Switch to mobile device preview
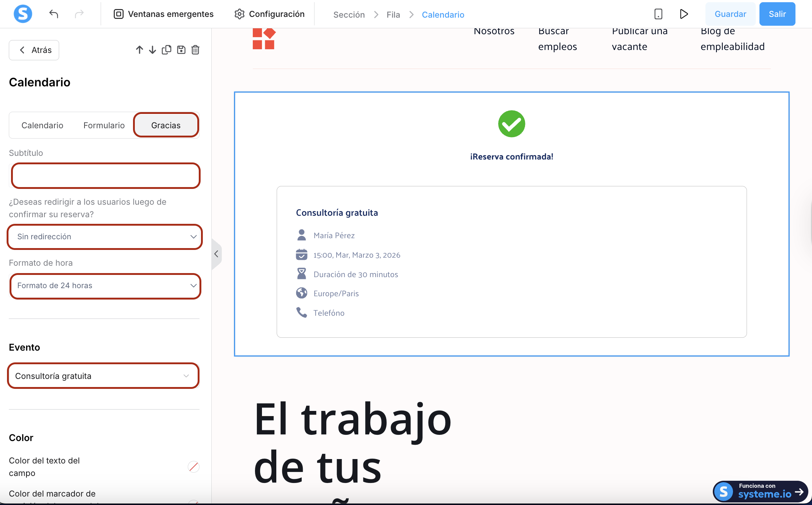The height and width of the screenshot is (505, 812). coord(658,14)
